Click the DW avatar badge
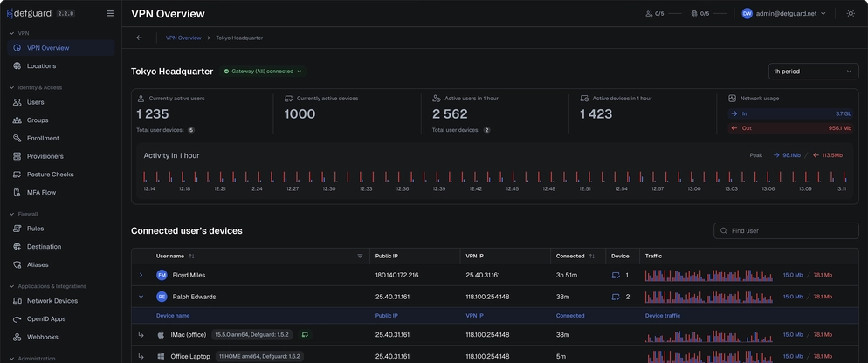Image resolution: width=868 pixels, height=363 pixels. (747, 14)
